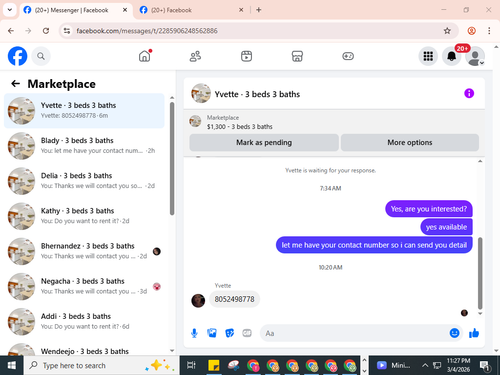
Task: Reload the page with refresh icon
Action: pyautogui.click(x=46, y=31)
